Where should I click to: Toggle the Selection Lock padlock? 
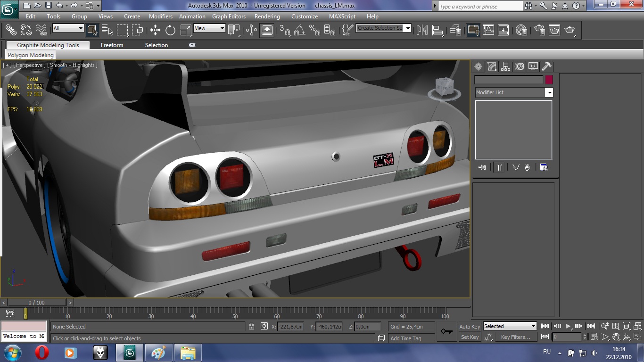point(251,326)
